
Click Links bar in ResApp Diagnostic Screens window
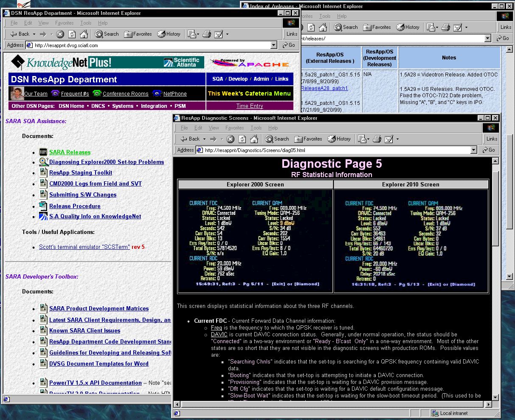(492, 139)
